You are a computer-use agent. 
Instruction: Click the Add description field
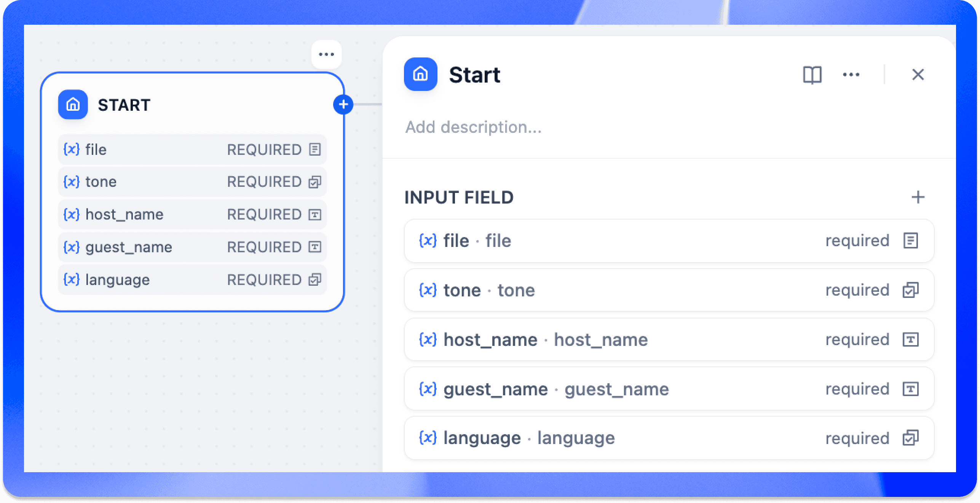[473, 127]
